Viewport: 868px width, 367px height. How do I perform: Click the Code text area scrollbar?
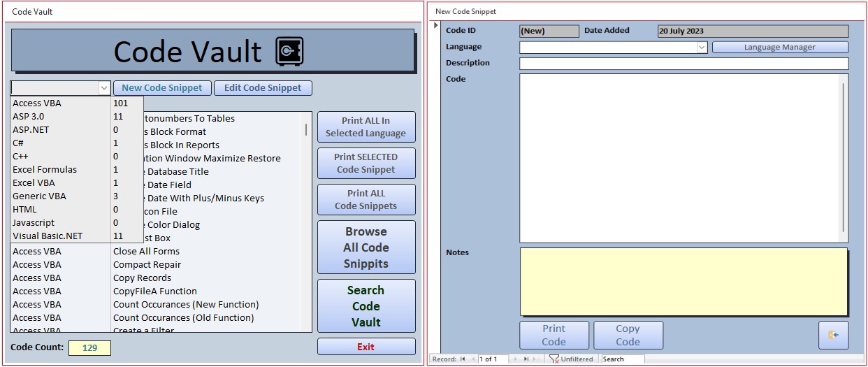tap(844, 158)
